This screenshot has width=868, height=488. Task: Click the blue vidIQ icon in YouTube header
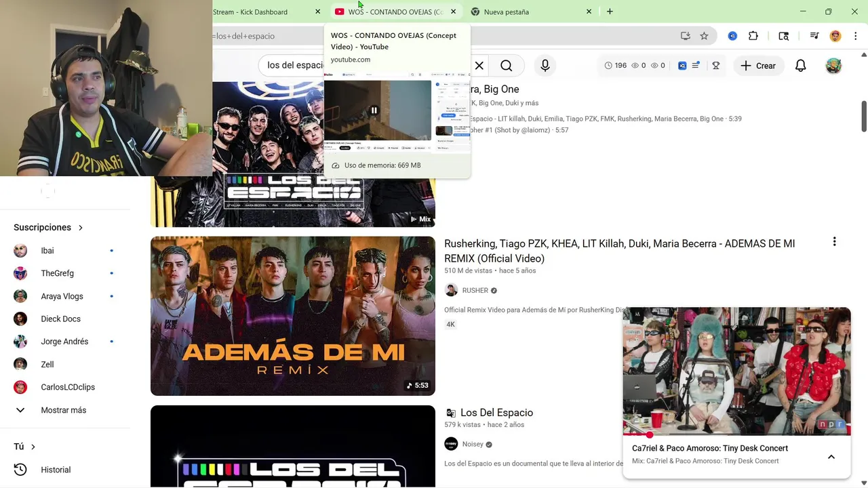pos(682,66)
